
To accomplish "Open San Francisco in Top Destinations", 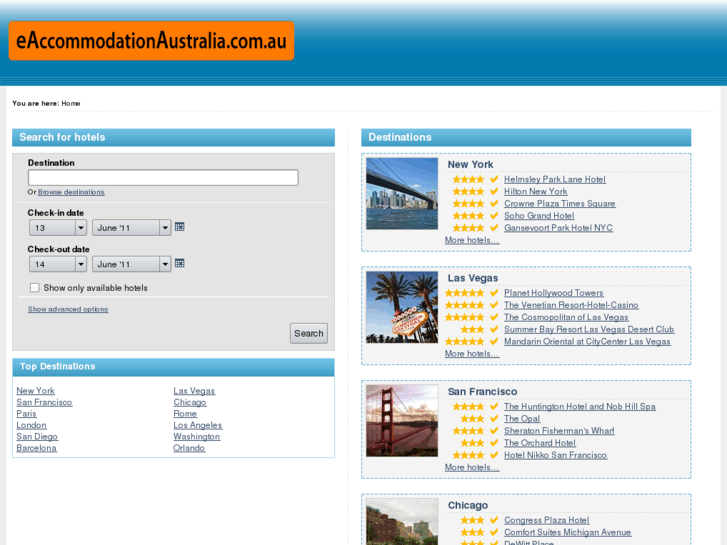I will click(44, 402).
